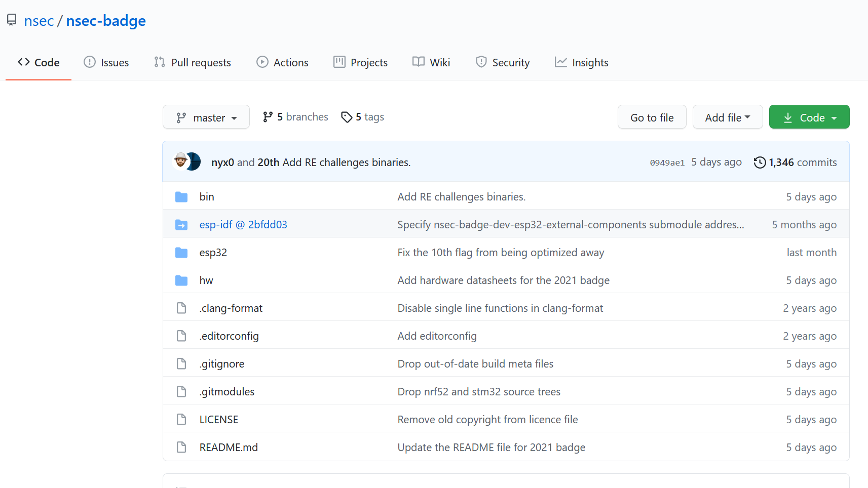The height and width of the screenshot is (488, 868).
Task: Open the Issues tab
Action: (106, 62)
